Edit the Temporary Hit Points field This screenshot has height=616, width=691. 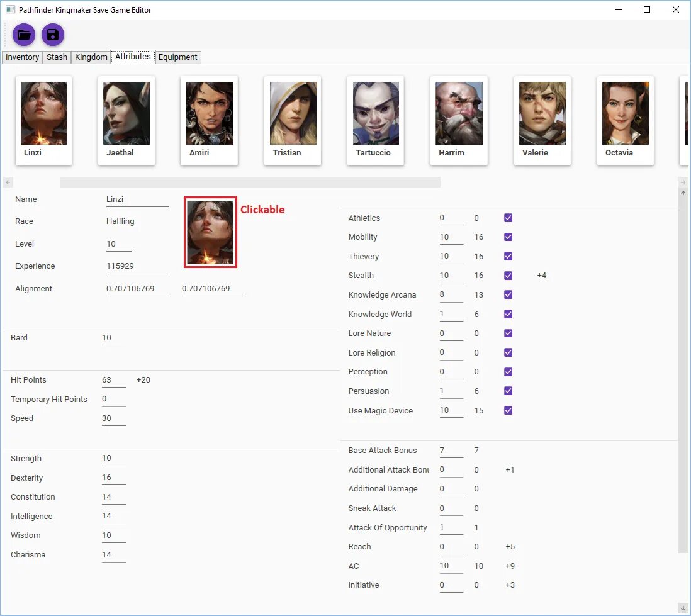[x=114, y=399]
